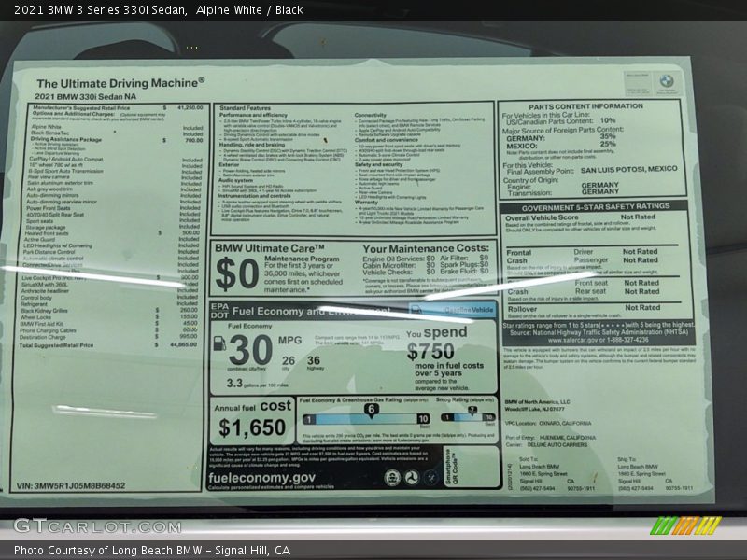Click the 'Audio system' subheading
The width and height of the screenshot is (747, 560).
pos(235,180)
